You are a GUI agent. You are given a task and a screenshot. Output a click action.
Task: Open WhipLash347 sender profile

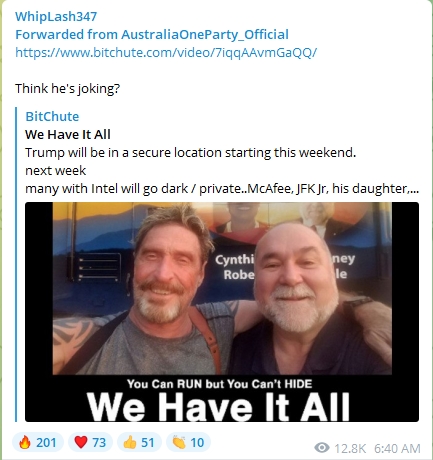coord(56,16)
